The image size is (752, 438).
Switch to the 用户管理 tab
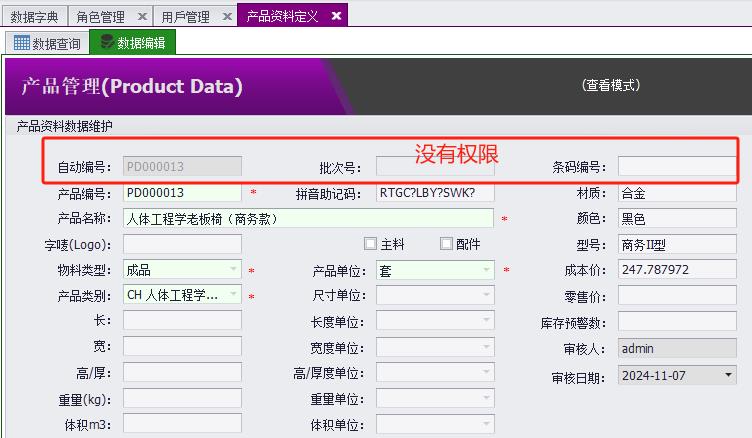coord(185,17)
